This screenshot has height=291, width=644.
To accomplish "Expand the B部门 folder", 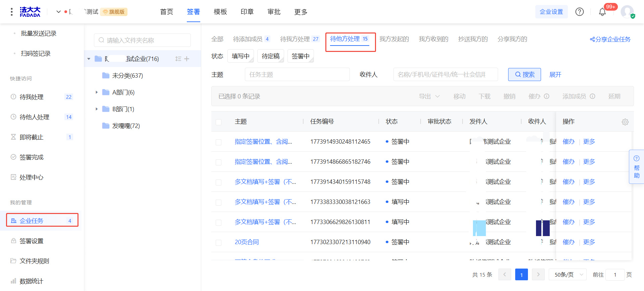I will click(97, 109).
